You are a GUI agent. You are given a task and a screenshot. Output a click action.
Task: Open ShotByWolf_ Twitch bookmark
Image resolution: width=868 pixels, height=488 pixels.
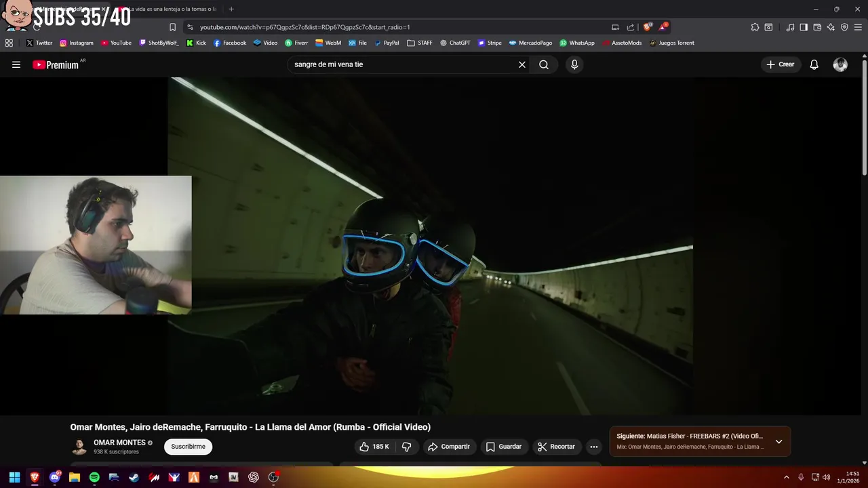point(159,43)
